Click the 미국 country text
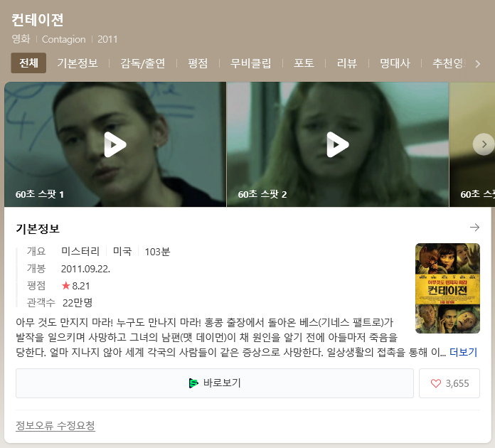The width and height of the screenshot is (495, 448). 122,251
